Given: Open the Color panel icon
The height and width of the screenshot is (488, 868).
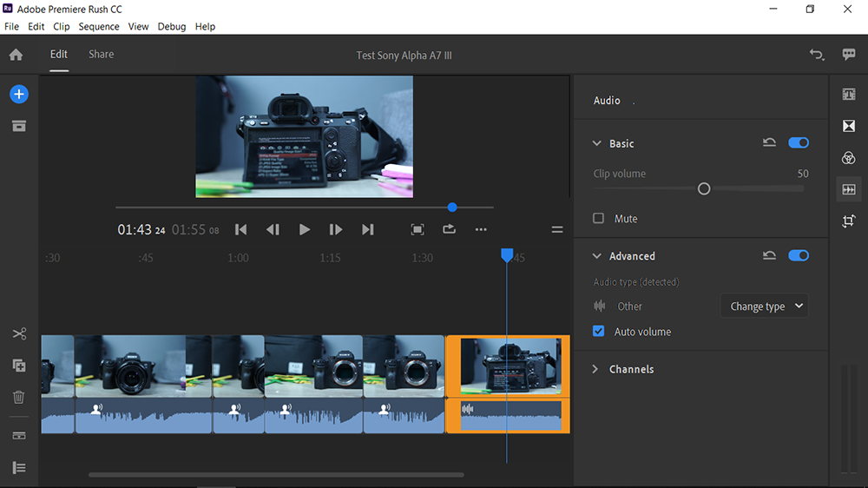Looking at the screenshot, I should coord(848,158).
